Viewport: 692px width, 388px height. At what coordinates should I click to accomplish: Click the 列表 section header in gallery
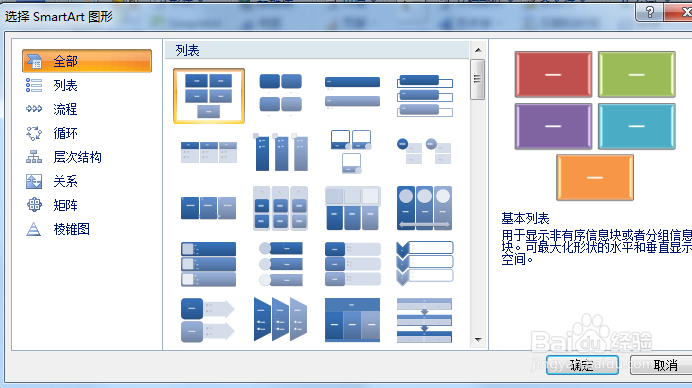[188, 51]
